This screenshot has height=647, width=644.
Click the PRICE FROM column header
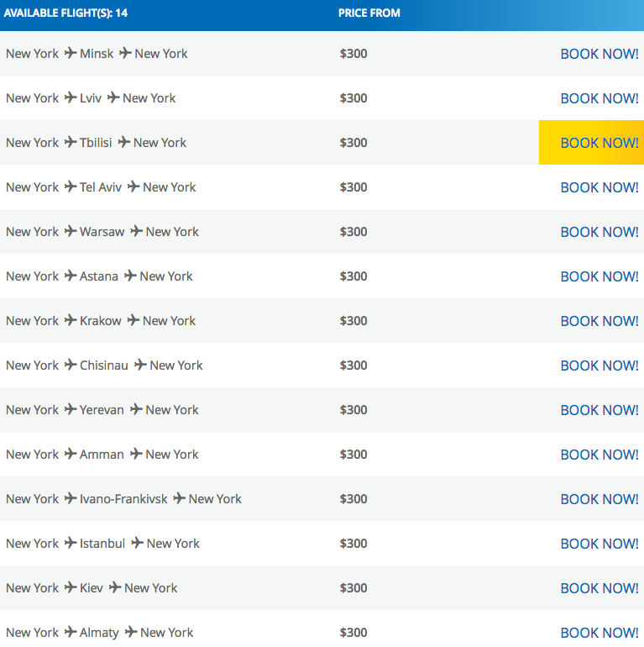pyautogui.click(x=369, y=13)
